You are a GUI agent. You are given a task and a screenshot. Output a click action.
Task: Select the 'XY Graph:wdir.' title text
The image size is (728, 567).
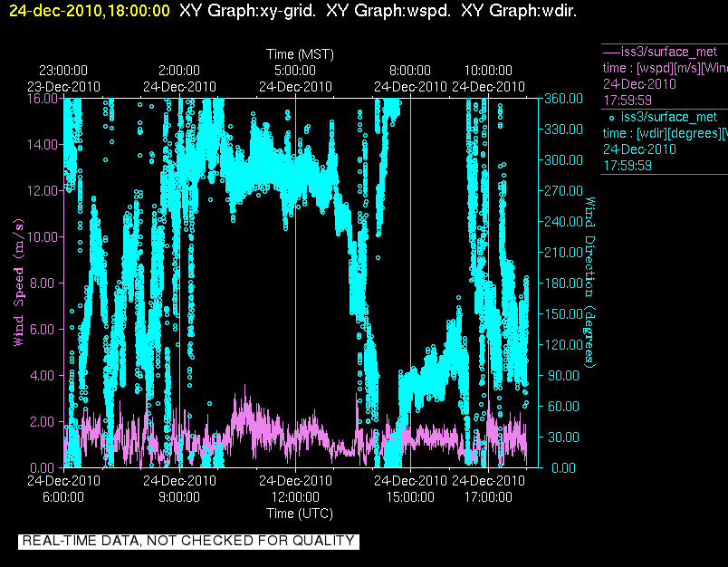point(519,11)
